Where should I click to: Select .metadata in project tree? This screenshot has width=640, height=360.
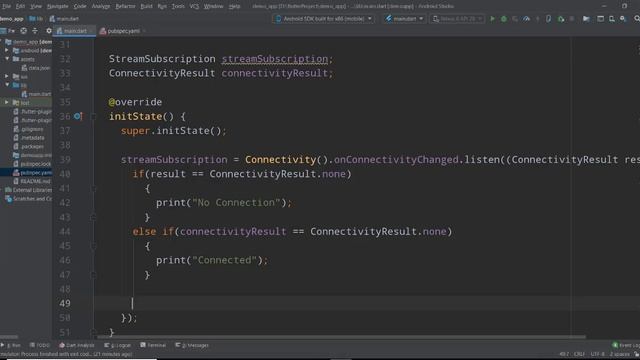28,138
